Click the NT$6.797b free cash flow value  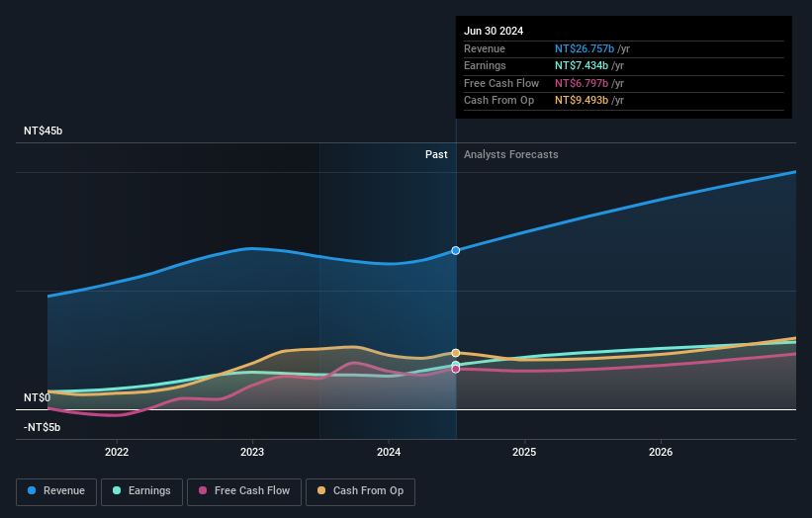pyautogui.click(x=581, y=83)
